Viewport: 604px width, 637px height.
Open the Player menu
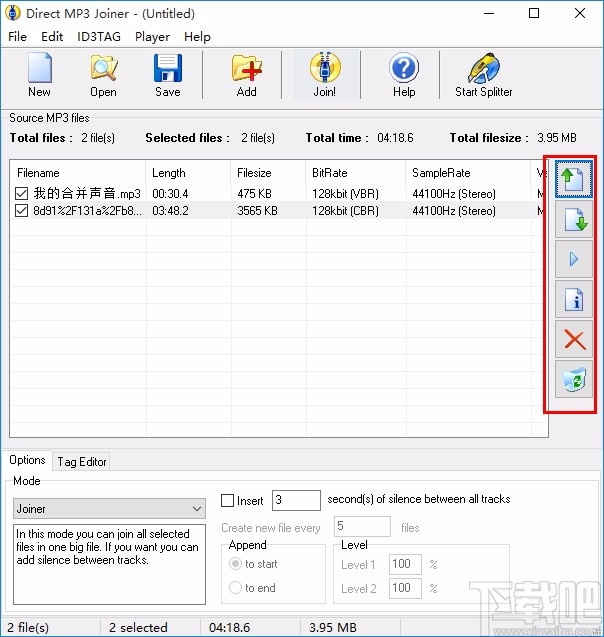pos(152,37)
